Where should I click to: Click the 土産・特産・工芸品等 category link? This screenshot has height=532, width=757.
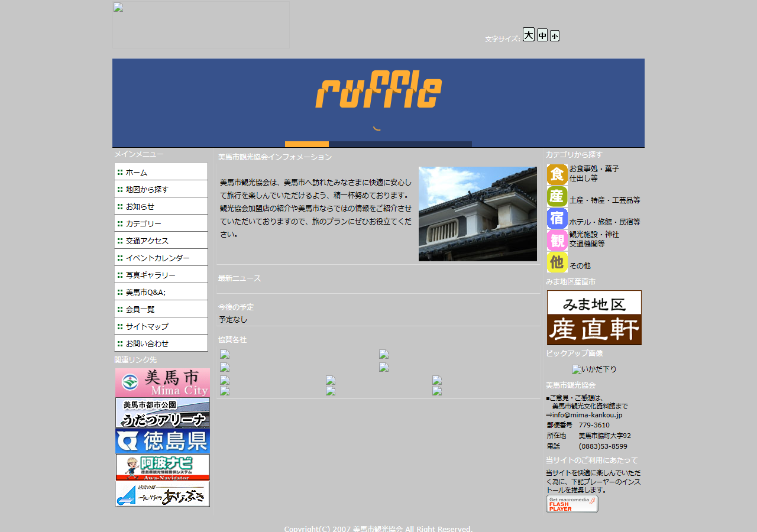pyautogui.click(x=604, y=200)
